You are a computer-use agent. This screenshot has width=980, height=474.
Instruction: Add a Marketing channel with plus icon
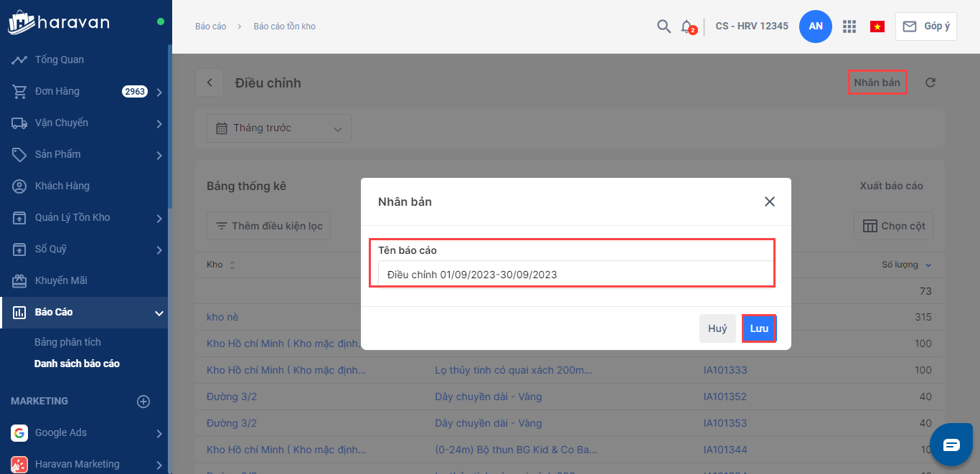(x=143, y=402)
